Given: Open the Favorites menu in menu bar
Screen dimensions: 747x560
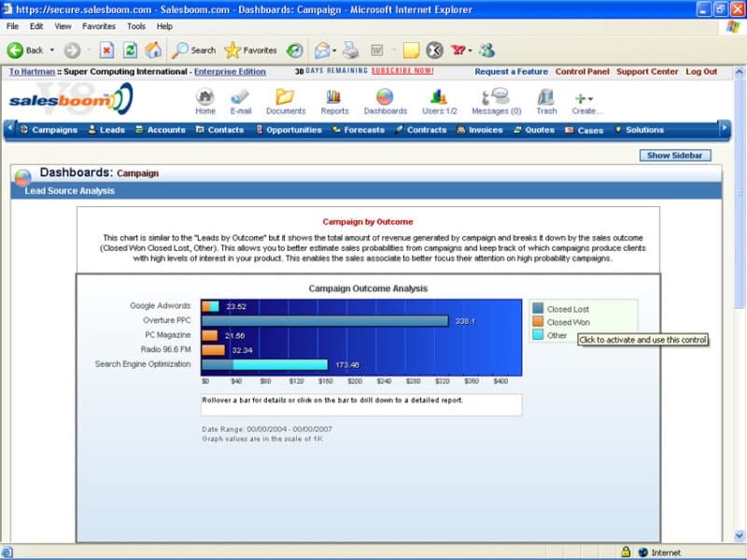Looking at the screenshot, I should coord(98,26).
